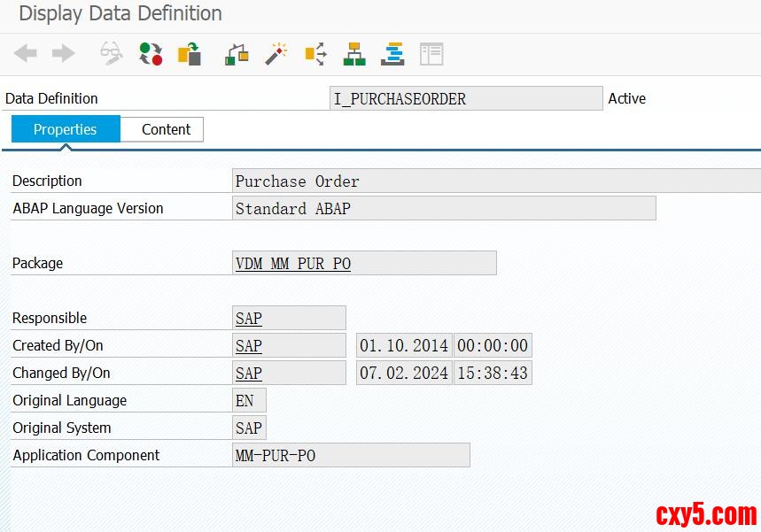Click the Description field Purchase Order
This screenshot has width=761, height=532.
pos(496,181)
